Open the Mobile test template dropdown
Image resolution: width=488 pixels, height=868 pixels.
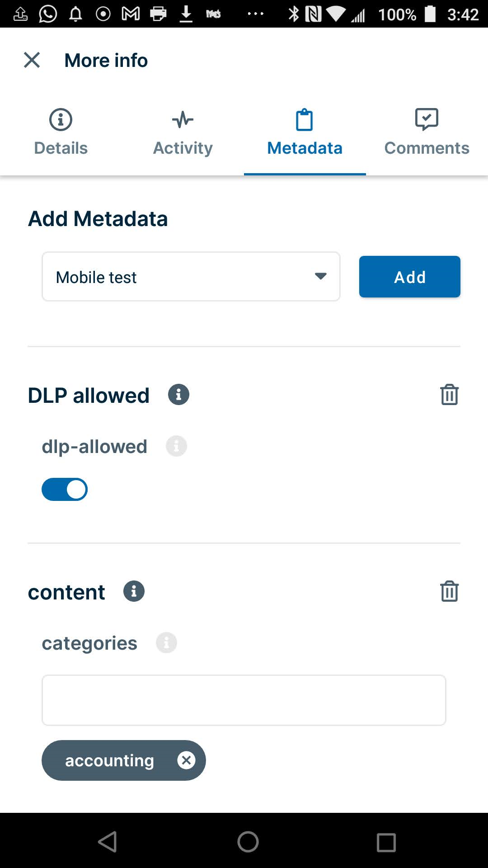(x=191, y=276)
